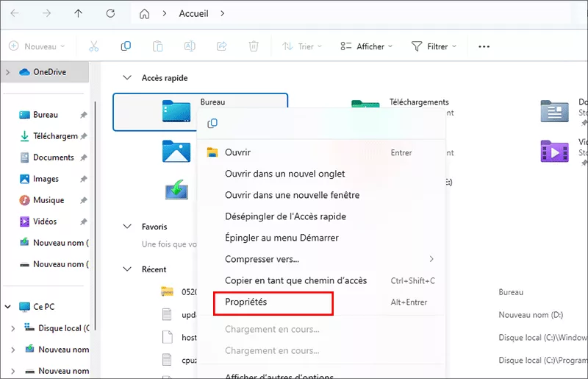Select Vidéos in the sidebar
The image size is (588, 379).
pos(45,222)
